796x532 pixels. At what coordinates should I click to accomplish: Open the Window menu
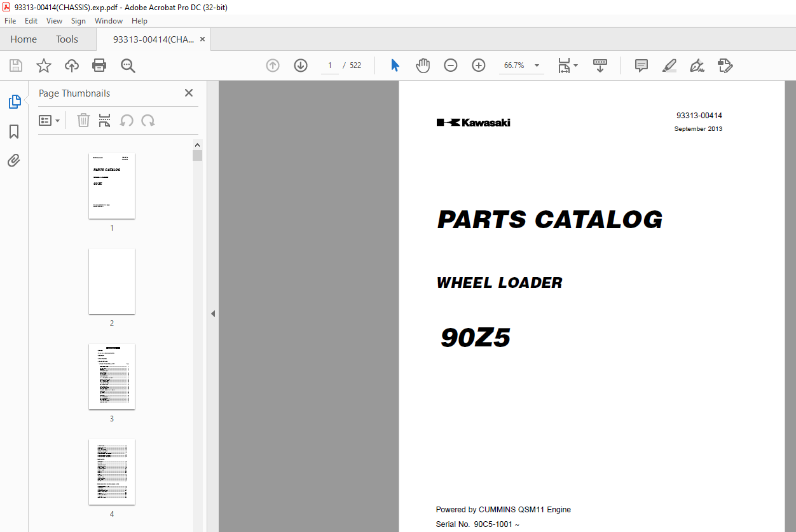pos(109,21)
